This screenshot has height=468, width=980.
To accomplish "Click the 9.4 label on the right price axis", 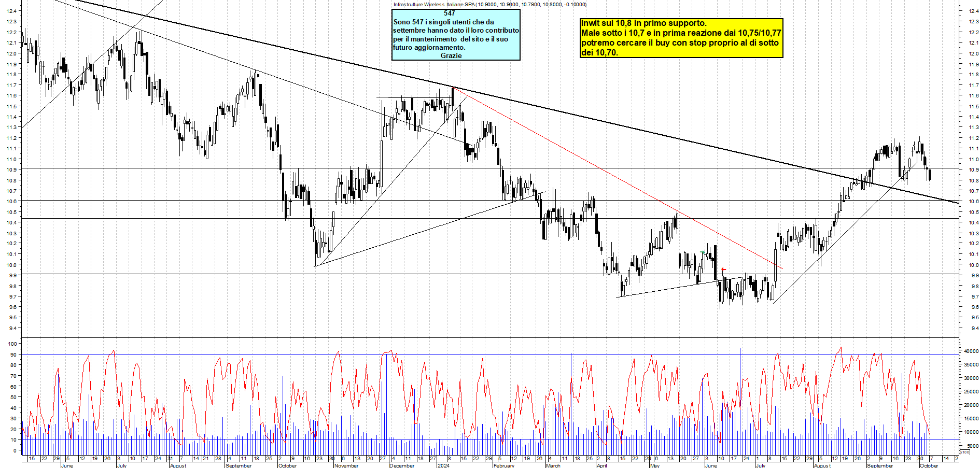I will click(974, 328).
